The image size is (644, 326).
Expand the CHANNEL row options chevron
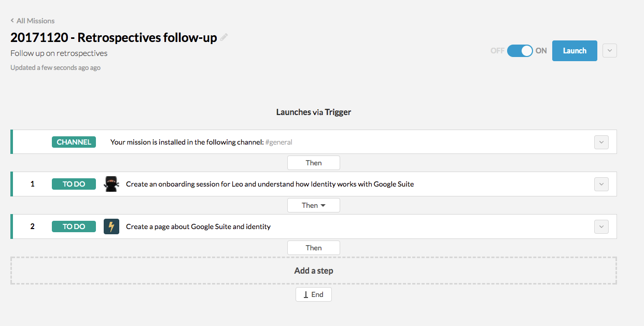tap(601, 142)
